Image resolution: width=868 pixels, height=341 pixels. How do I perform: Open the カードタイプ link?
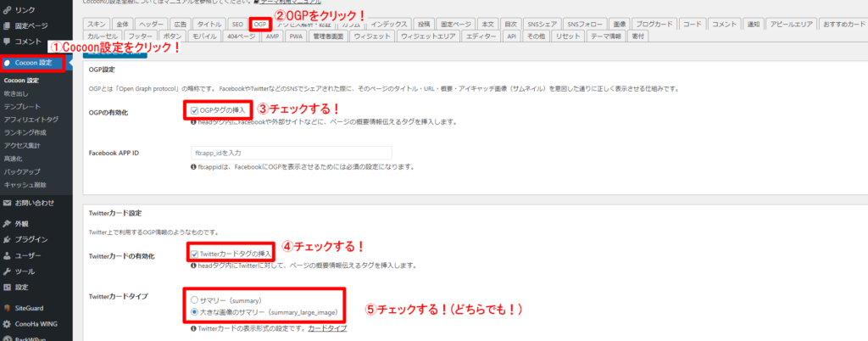point(327,327)
